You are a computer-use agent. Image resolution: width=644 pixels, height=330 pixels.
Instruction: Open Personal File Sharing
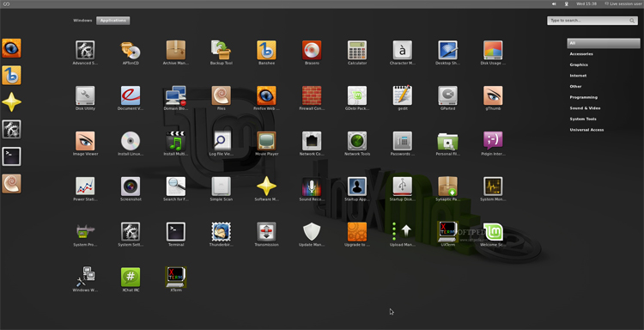pyautogui.click(x=447, y=141)
